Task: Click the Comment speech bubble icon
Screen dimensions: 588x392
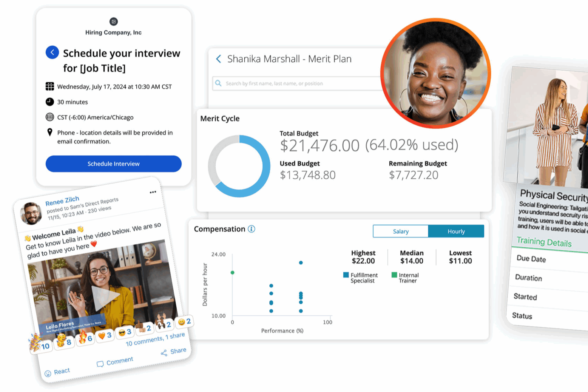Action: pyautogui.click(x=100, y=364)
